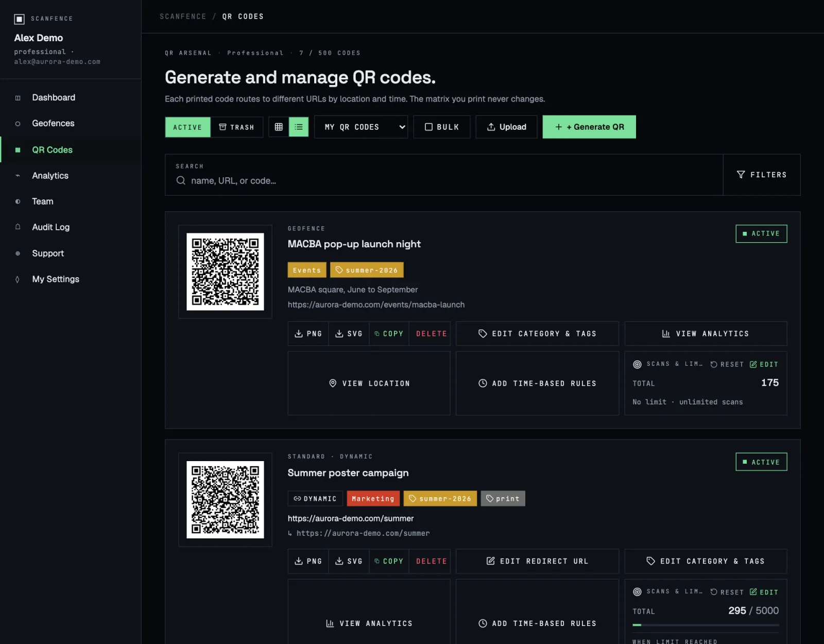The width and height of the screenshot is (824, 644).
Task: Open Support in the sidebar
Action: pyautogui.click(x=71, y=253)
